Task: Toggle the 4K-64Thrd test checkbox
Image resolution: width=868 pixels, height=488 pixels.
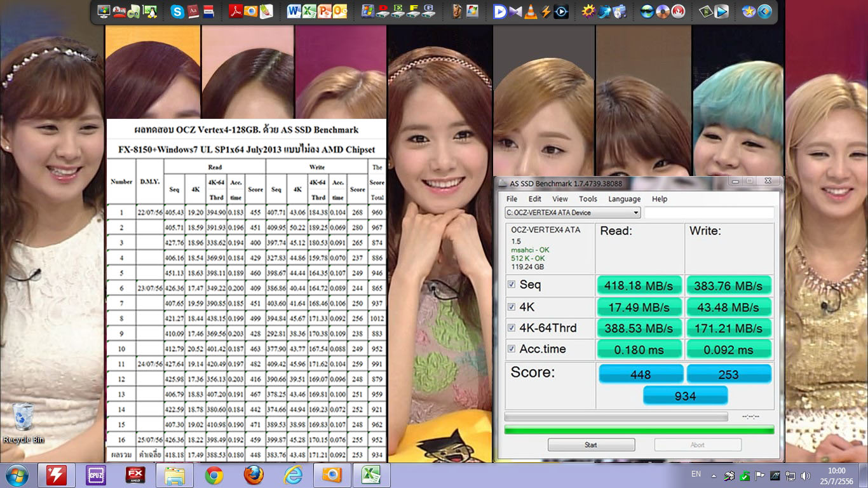Action: coord(512,328)
